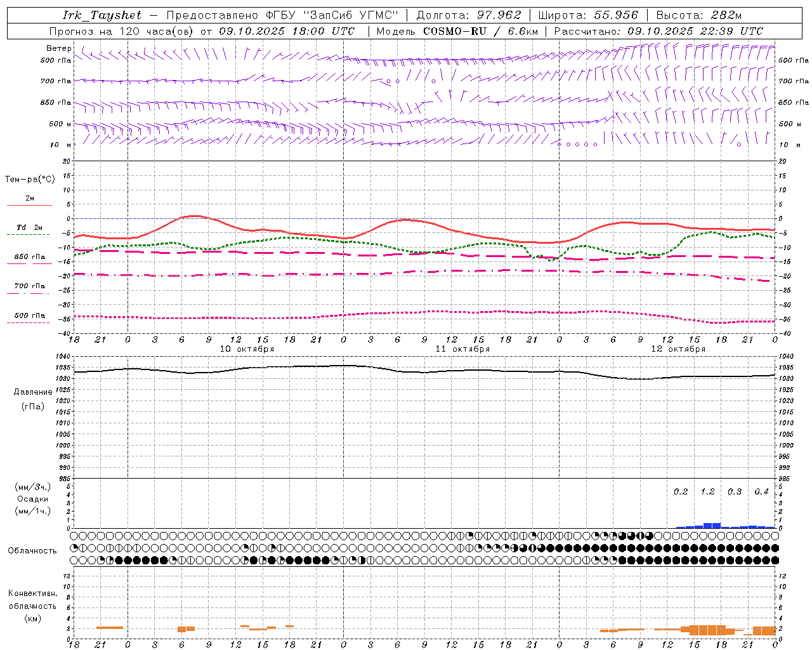Select the (мм/1ч.) unit label
Image resolution: width=812 pixels, height=650 pixels.
point(33,511)
